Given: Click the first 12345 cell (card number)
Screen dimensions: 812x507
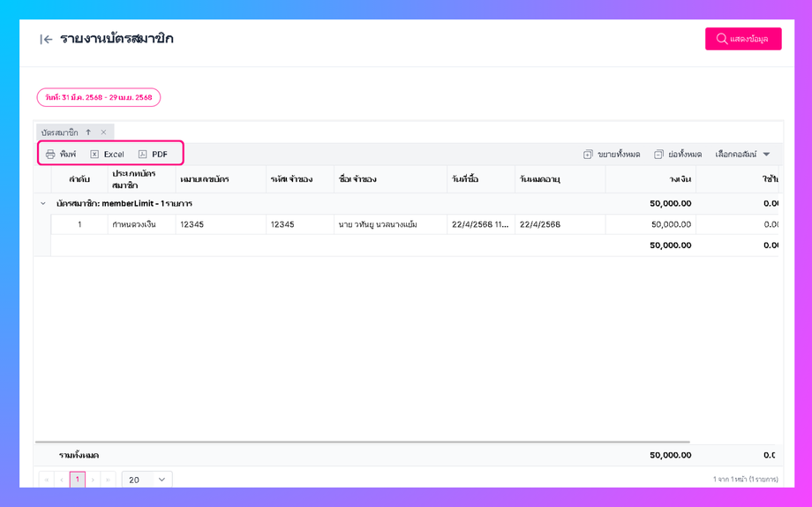Looking at the screenshot, I should [x=221, y=224].
